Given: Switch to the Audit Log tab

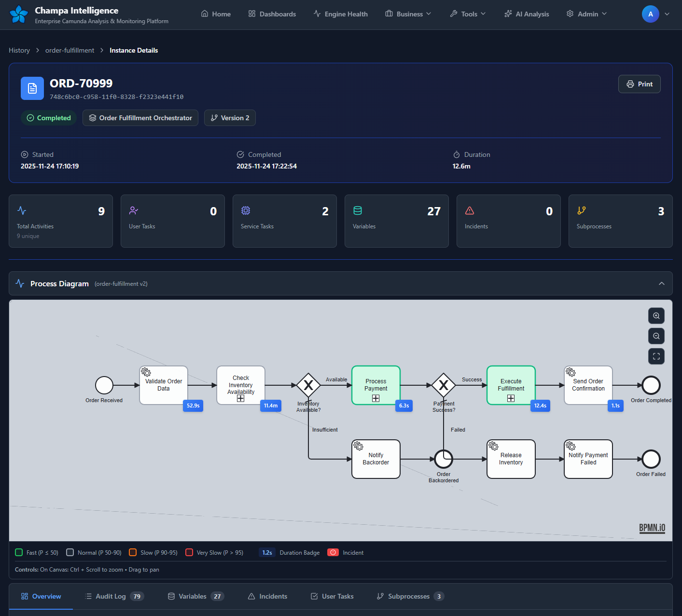Looking at the screenshot, I should pos(114,596).
